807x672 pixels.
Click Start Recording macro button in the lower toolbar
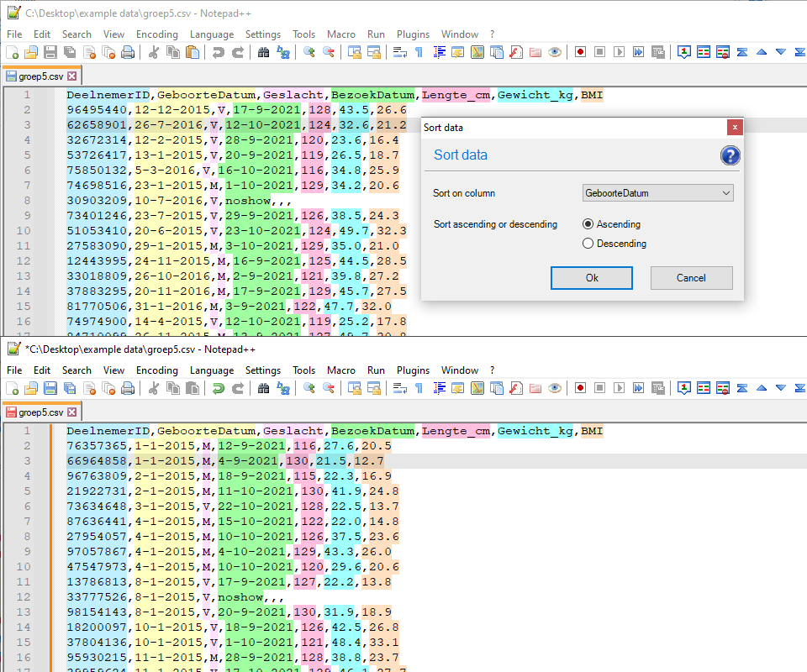580,388
